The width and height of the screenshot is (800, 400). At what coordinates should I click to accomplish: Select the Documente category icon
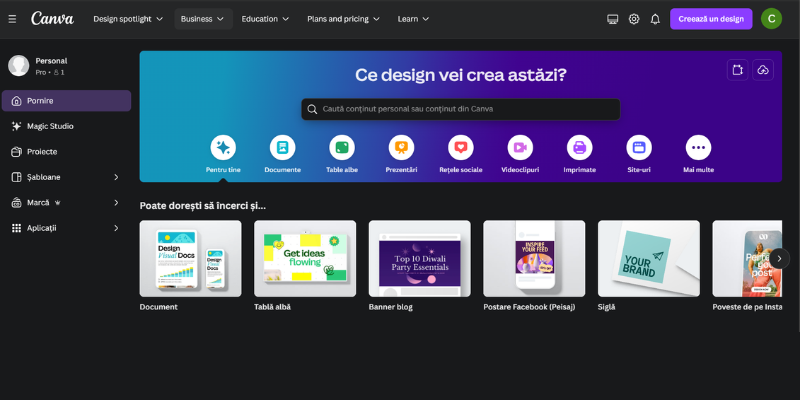(282, 147)
